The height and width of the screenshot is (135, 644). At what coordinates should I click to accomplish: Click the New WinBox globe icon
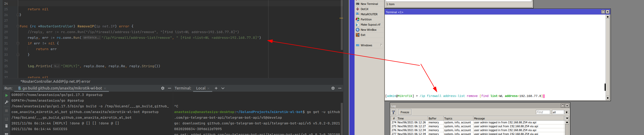(358, 30)
